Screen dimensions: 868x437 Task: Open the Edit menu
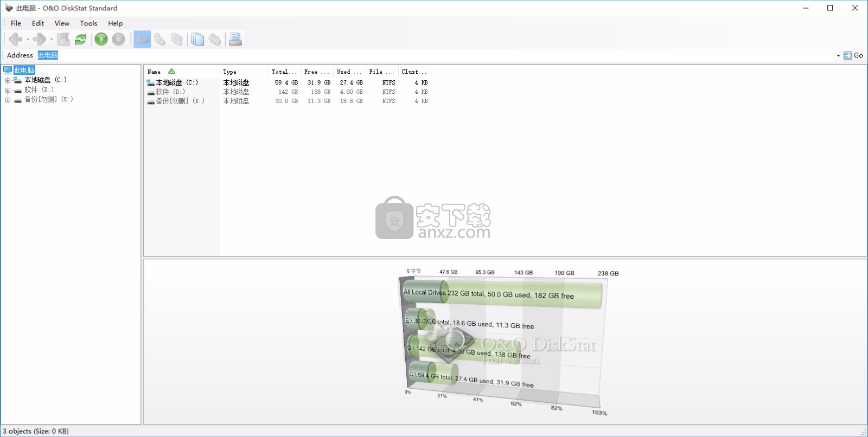click(38, 23)
